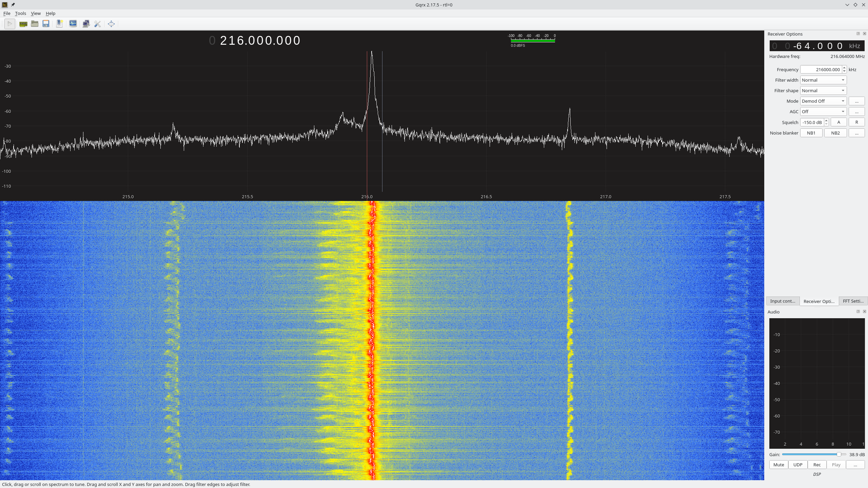Image resolution: width=868 pixels, height=488 pixels.
Task: Toggle noise blanker NB1
Action: click(811, 133)
